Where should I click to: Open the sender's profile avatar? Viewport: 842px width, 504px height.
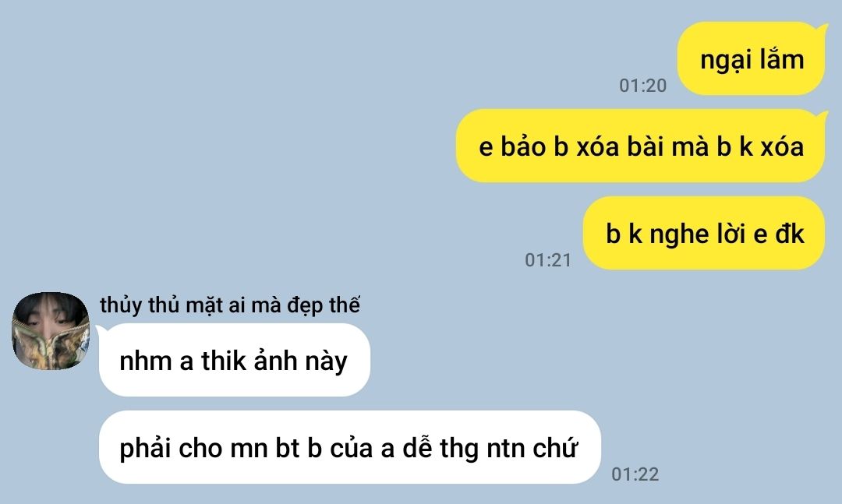(x=51, y=331)
